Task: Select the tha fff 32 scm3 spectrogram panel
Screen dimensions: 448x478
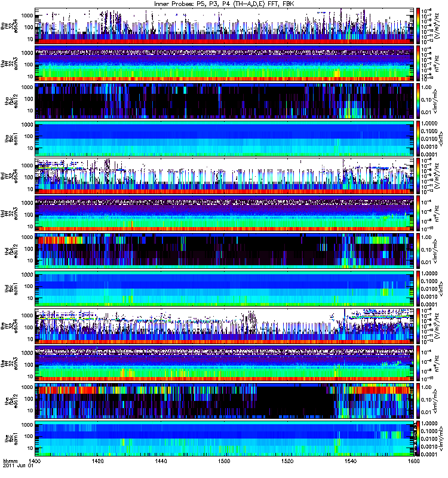Action: (225, 63)
